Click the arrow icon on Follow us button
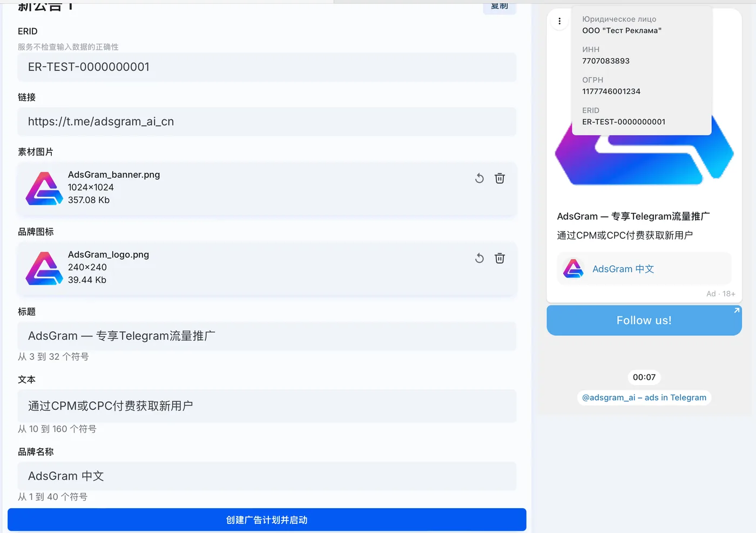The width and height of the screenshot is (756, 533). (737, 311)
